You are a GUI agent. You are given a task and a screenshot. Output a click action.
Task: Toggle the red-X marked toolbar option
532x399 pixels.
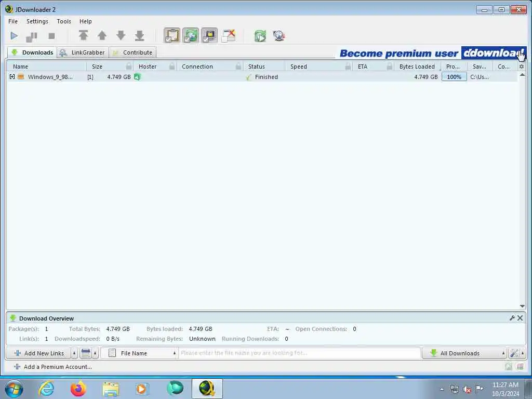click(x=229, y=36)
